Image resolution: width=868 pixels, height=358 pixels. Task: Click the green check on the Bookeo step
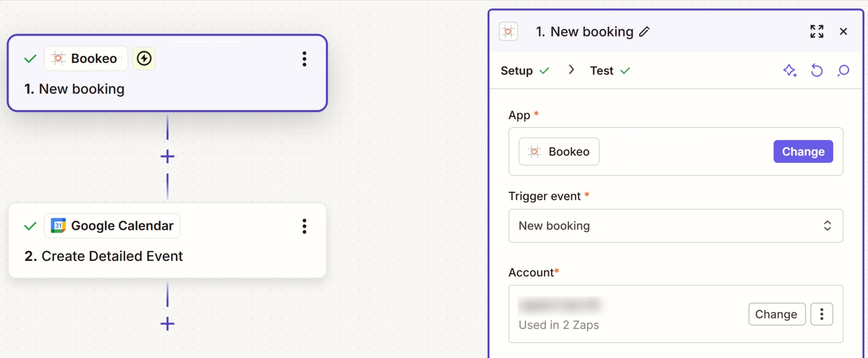pos(30,59)
